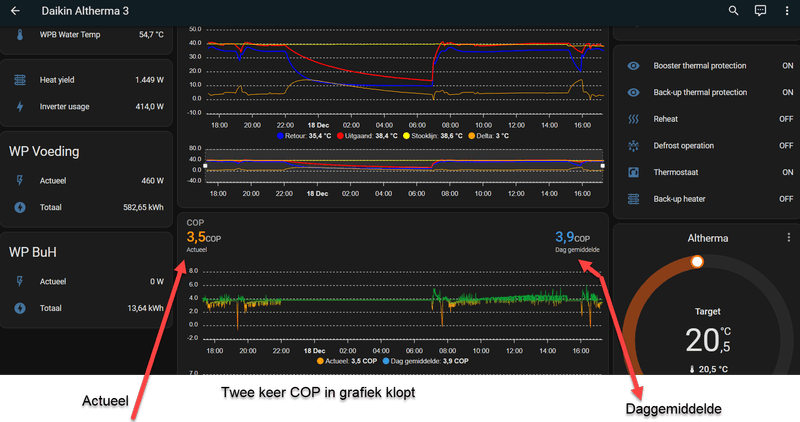The image size is (800, 422).
Task: Click the Reheat heating waves icon
Action: click(x=633, y=119)
